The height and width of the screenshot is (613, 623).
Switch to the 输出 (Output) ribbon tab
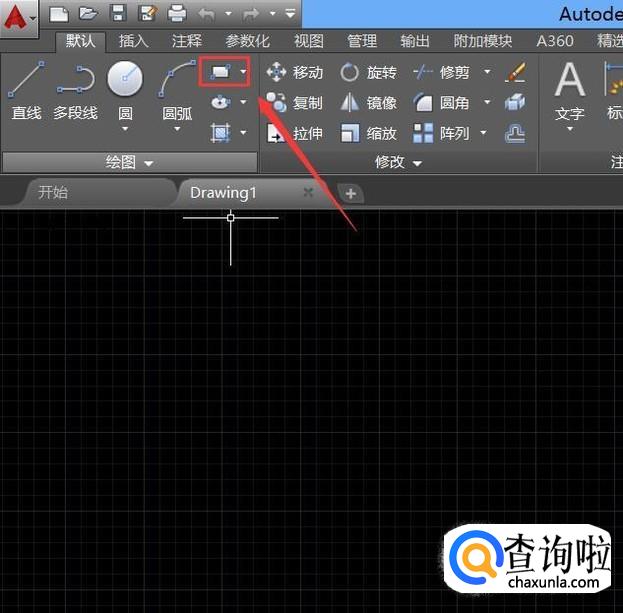point(415,41)
